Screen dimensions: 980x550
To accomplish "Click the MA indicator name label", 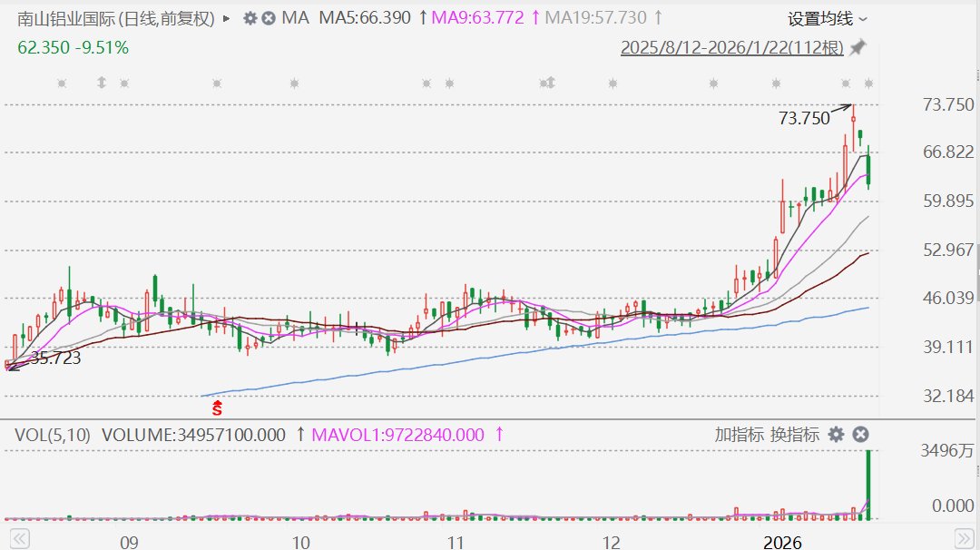I will pyautogui.click(x=296, y=18).
